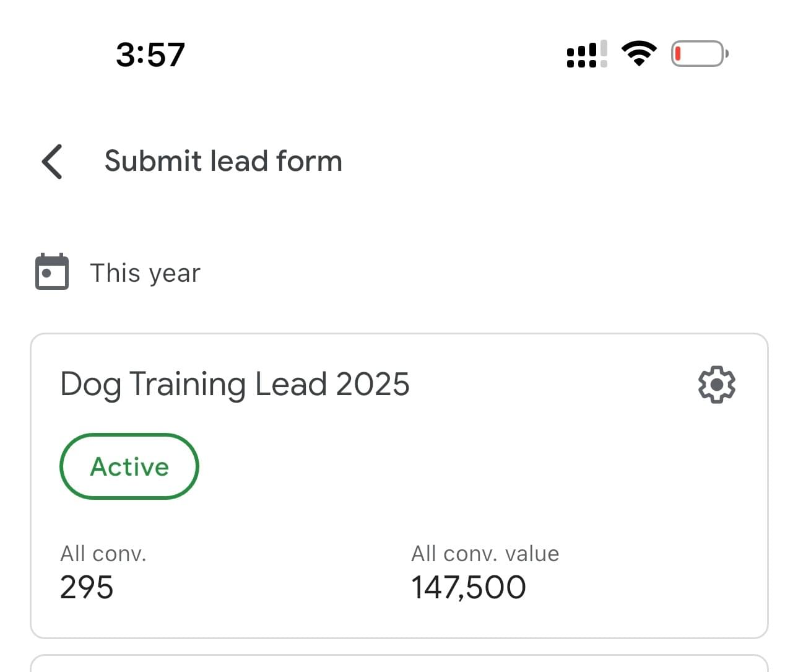Change the "This year" date range

click(x=145, y=273)
